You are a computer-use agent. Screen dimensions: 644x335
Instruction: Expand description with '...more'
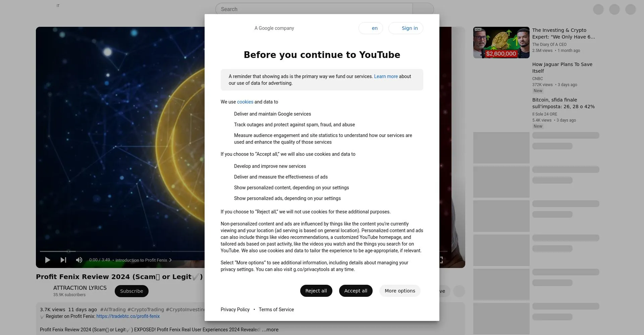tap(270, 330)
